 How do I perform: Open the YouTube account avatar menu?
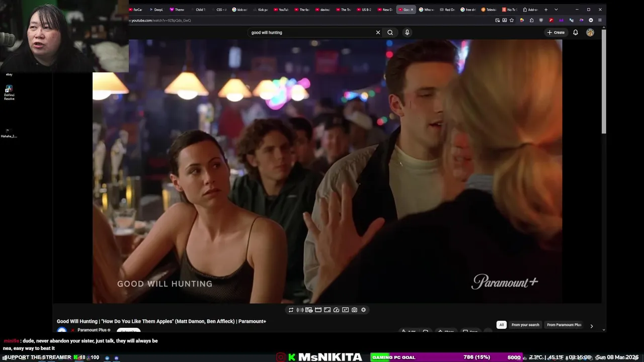(x=590, y=32)
